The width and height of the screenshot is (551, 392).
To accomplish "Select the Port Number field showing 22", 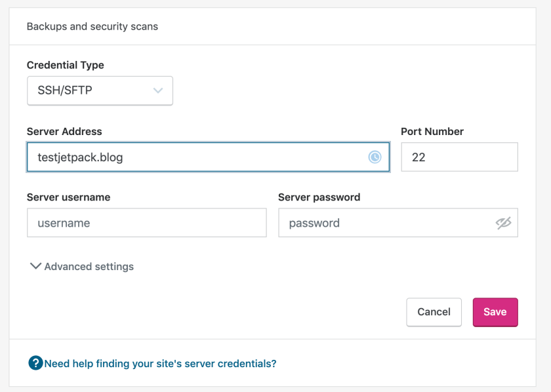I will pos(459,157).
